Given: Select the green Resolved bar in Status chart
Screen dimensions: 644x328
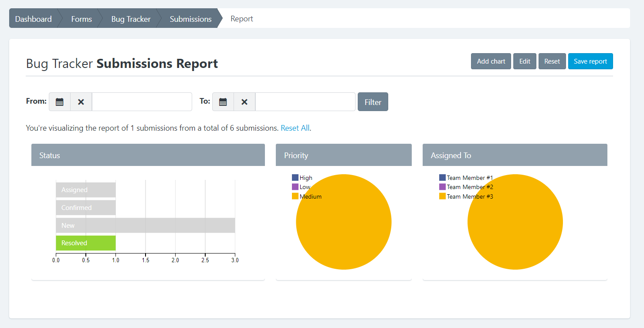Looking at the screenshot, I should click(86, 243).
